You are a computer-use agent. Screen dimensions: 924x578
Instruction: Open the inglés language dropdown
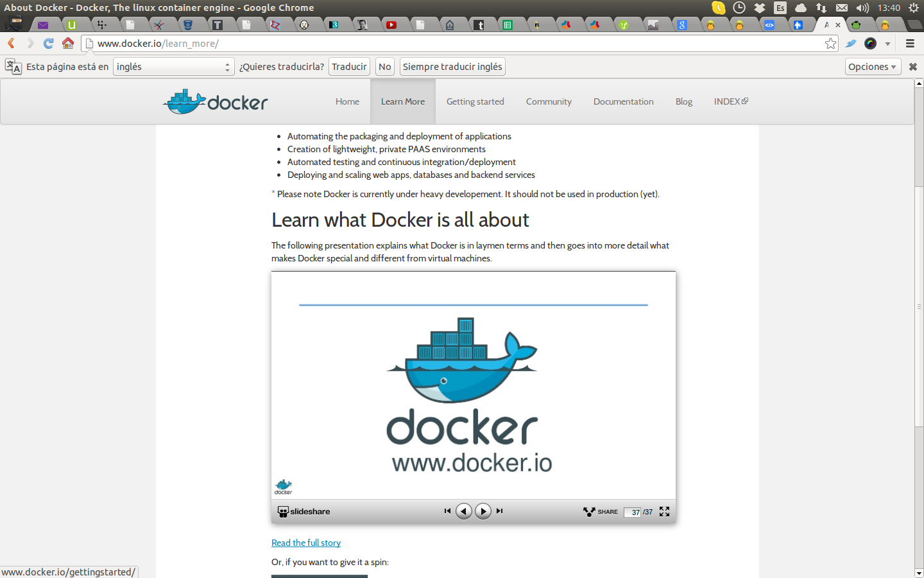173,67
